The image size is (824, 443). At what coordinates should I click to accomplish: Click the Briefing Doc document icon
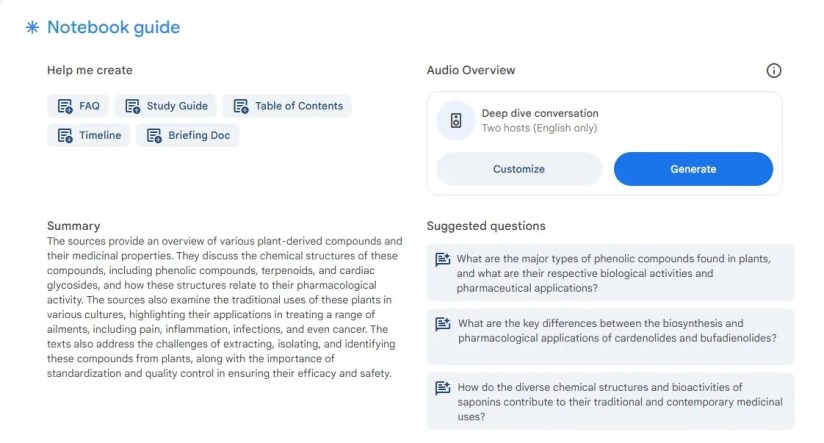154,136
